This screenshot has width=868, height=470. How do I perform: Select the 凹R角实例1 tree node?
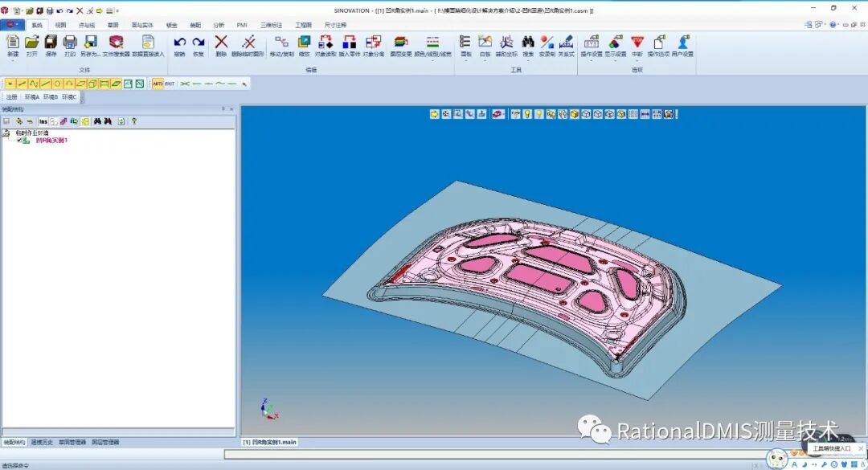pos(51,141)
